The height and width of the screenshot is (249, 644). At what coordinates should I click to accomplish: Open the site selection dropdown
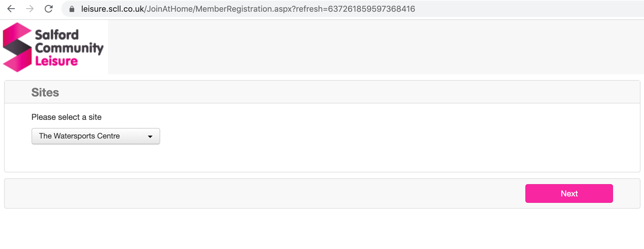pyautogui.click(x=96, y=136)
